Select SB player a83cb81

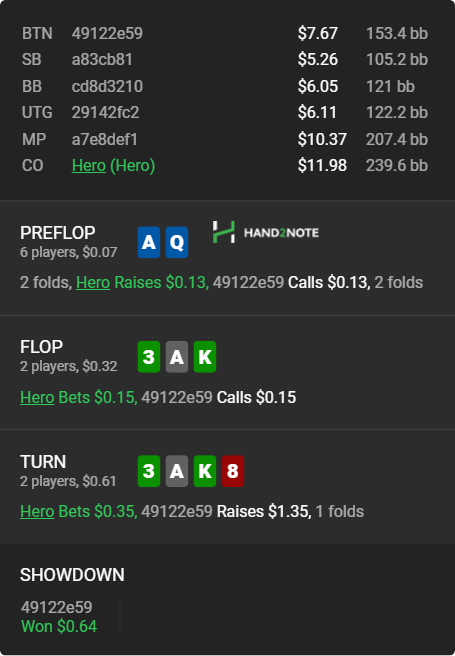(x=102, y=59)
